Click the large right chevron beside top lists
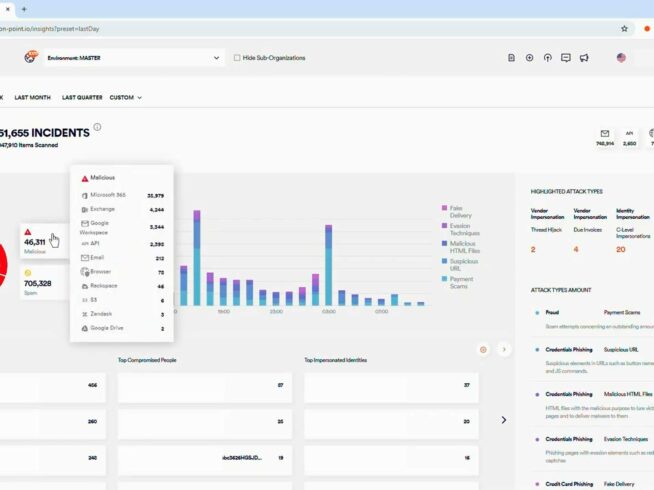654x490 pixels. coord(504,420)
